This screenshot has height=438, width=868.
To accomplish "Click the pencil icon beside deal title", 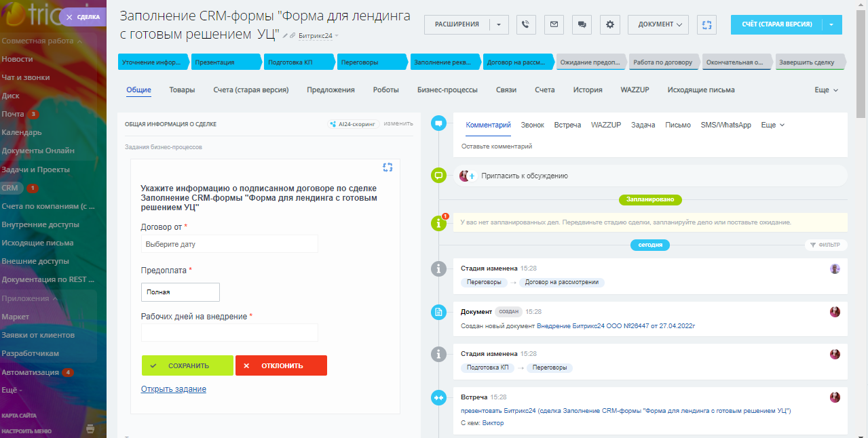I will click(x=286, y=35).
